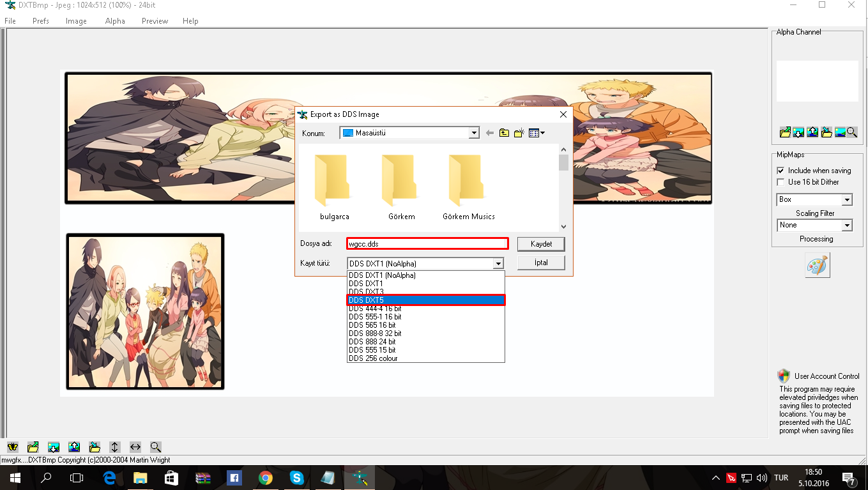Click the magnifier icon in the bottom toolbar

[x=156, y=447]
